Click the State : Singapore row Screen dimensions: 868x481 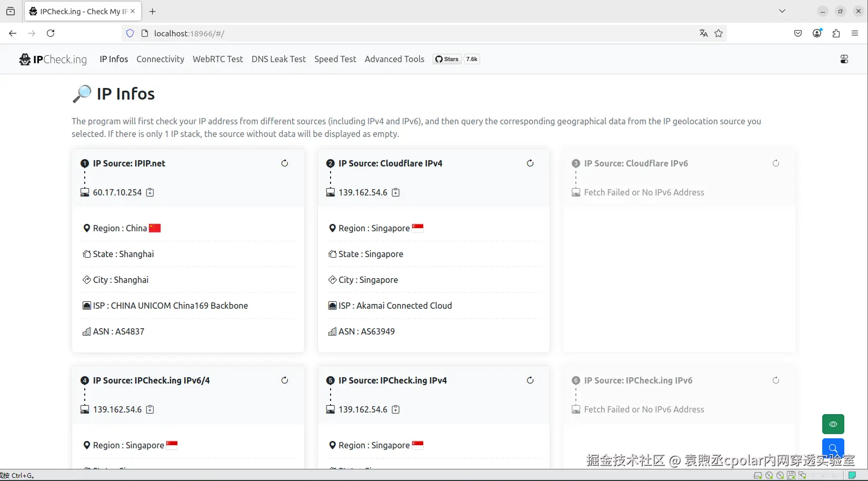coord(434,254)
